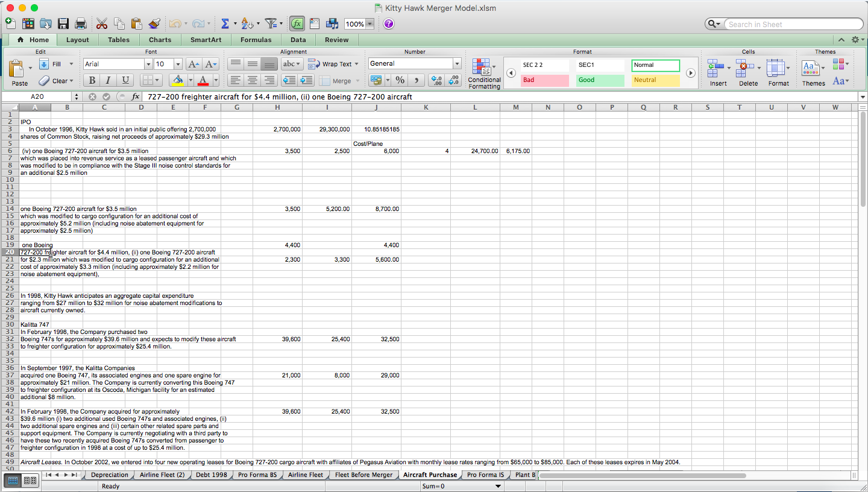This screenshot has height=492, width=868.
Task: Toggle bold formatting
Action: coord(92,80)
